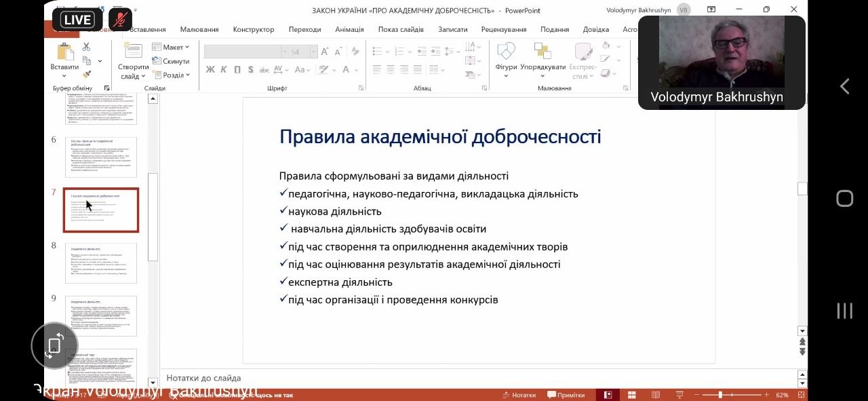Viewport: 868px width, 401px height.
Task: Open the Анімація ribbon tab
Action: click(x=349, y=30)
